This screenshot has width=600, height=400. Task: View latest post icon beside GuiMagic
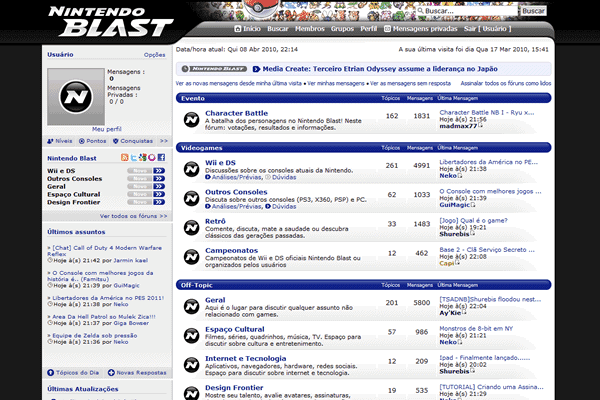(x=473, y=204)
